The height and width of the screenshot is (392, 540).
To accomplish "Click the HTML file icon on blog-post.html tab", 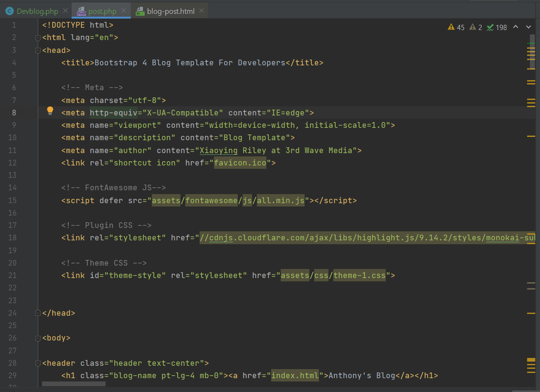I will [x=140, y=11].
